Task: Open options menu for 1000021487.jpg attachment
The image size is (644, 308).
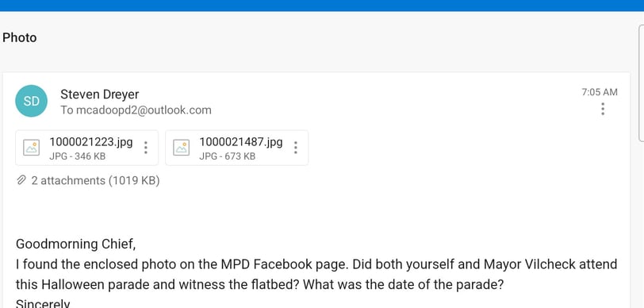Action: pos(295,148)
